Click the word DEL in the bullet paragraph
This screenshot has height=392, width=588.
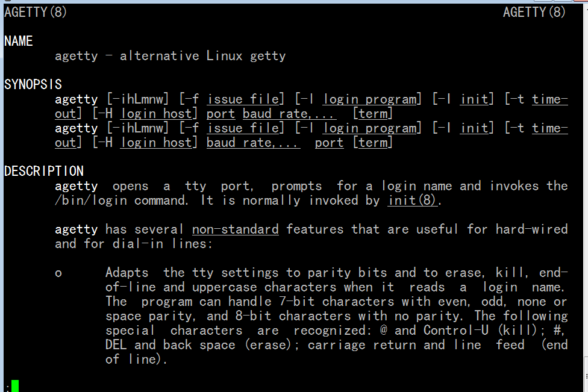(x=116, y=345)
